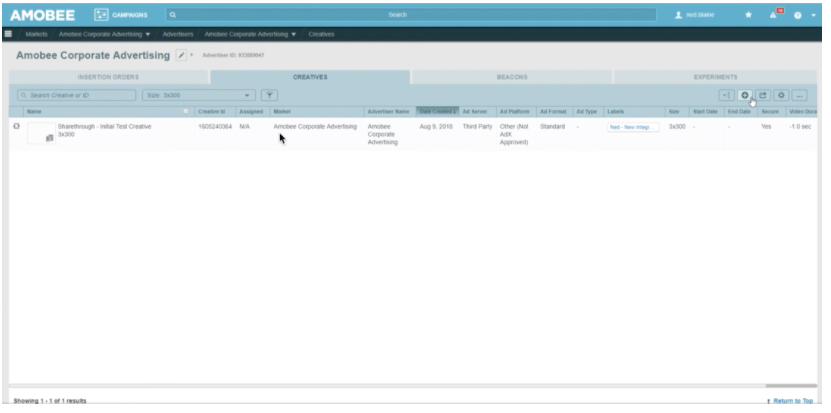Open favorites star in header

click(748, 15)
